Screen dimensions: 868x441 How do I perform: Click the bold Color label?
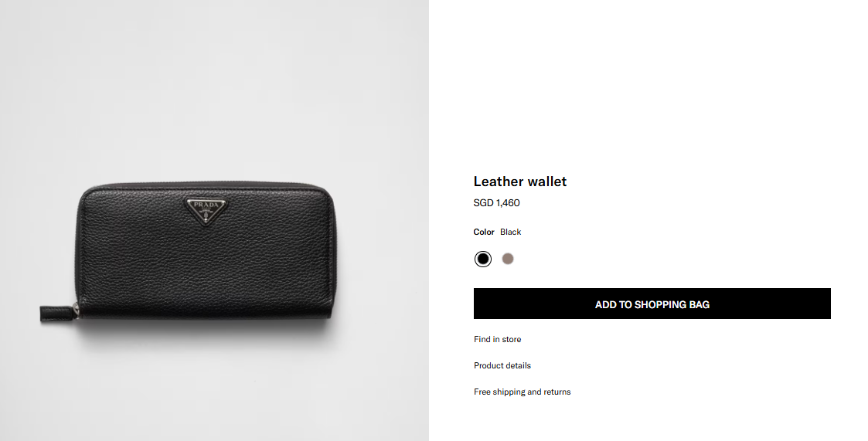tap(484, 232)
